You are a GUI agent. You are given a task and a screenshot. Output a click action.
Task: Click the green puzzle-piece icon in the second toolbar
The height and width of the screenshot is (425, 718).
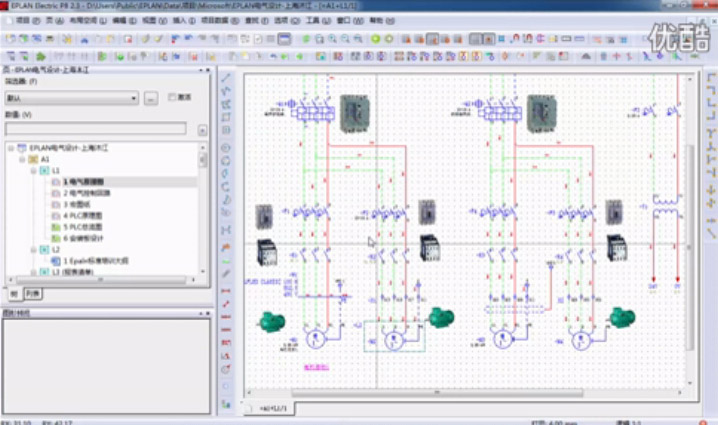41,56
